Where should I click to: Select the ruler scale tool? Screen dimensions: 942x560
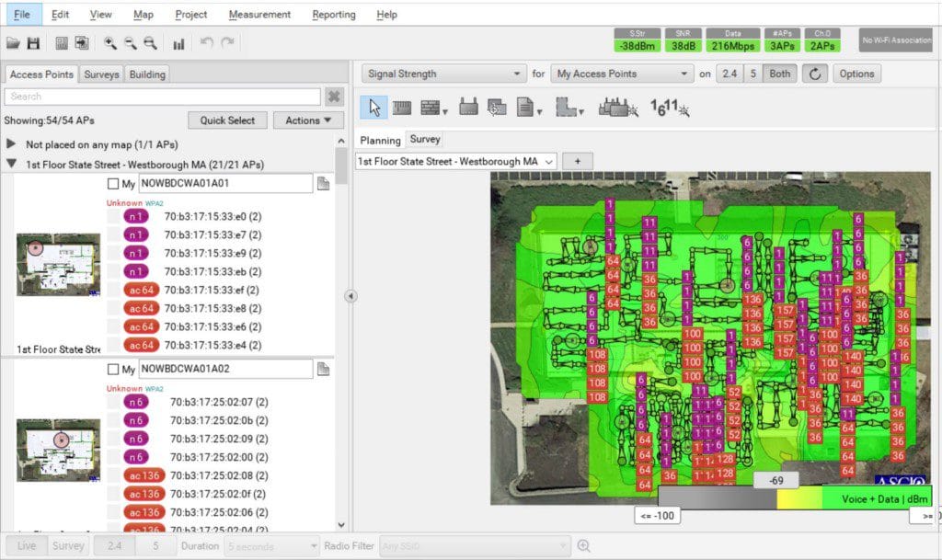click(x=402, y=108)
